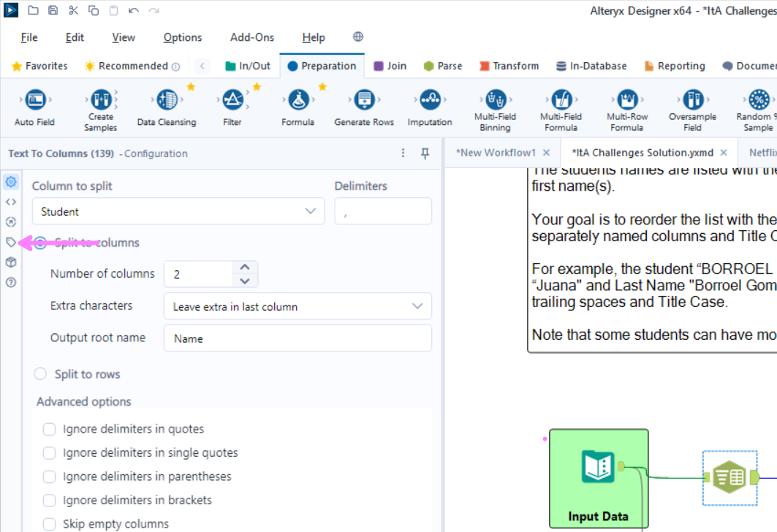The height and width of the screenshot is (532, 777).
Task: Switch to the Favorites tool tab
Action: [x=39, y=66]
